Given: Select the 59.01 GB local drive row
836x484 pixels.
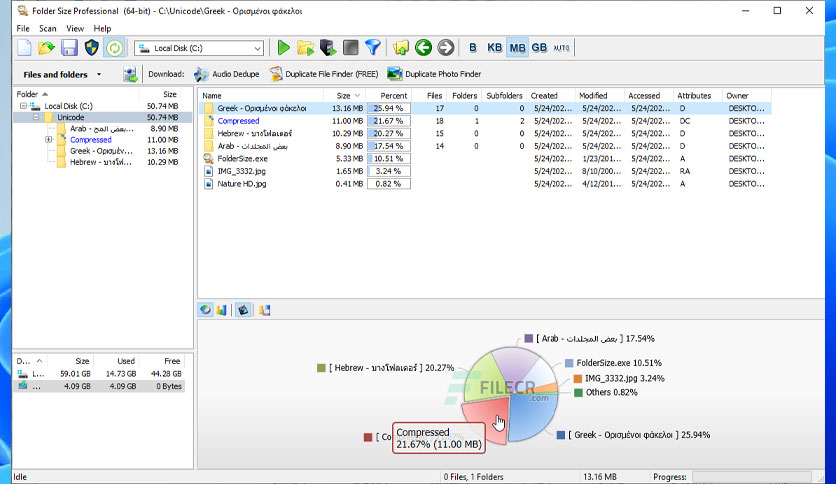Looking at the screenshot, I should [99, 374].
